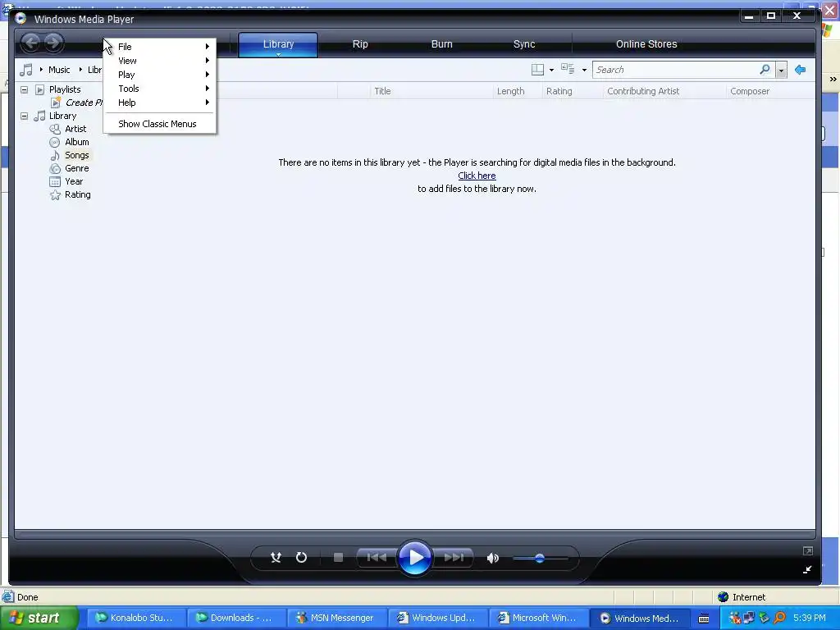Open search options dropdown arrow
This screenshot has width=840, height=630.
pyautogui.click(x=781, y=71)
